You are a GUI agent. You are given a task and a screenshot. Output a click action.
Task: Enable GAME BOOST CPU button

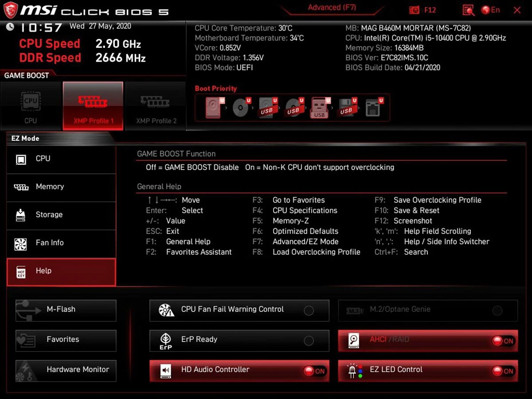(31, 106)
